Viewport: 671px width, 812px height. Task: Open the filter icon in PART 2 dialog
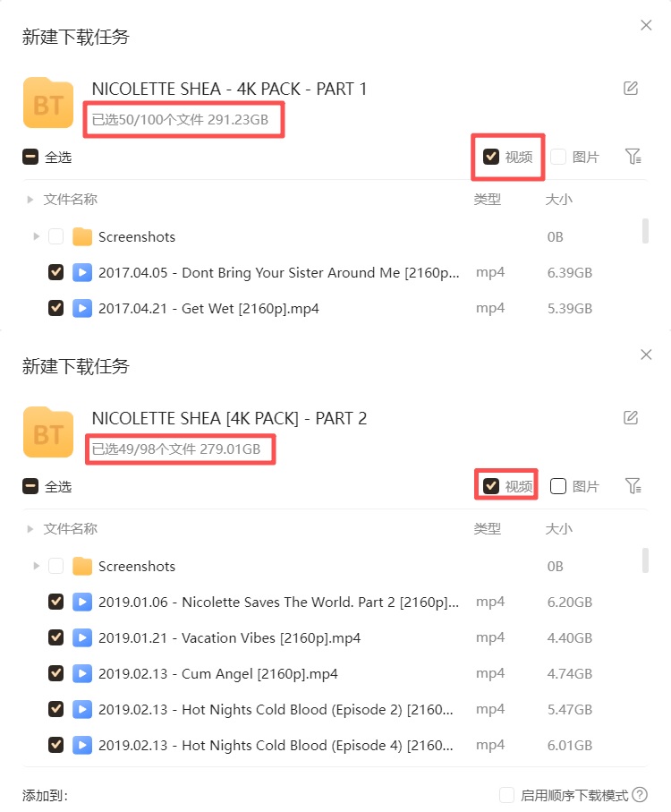pos(633,485)
